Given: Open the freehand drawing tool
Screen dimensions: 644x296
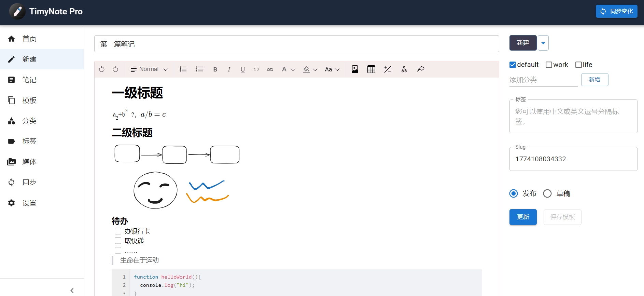Looking at the screenshot, I should coord(421,69).
